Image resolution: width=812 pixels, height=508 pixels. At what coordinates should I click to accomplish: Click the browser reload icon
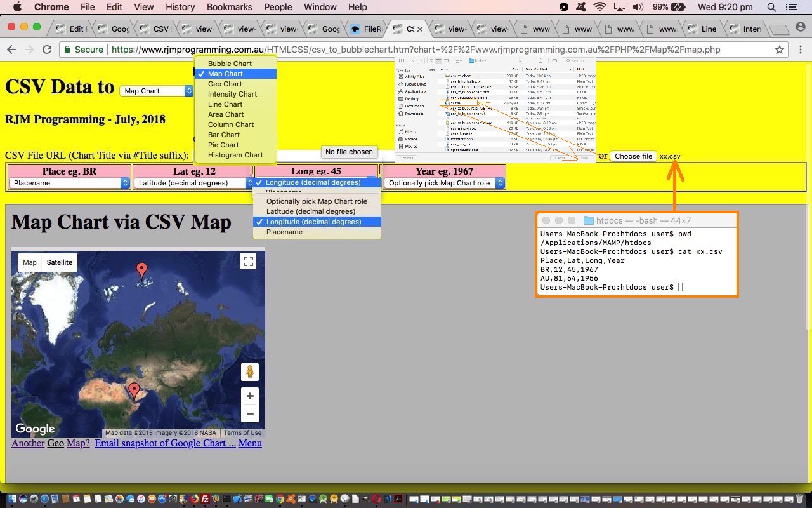(46, 50)
